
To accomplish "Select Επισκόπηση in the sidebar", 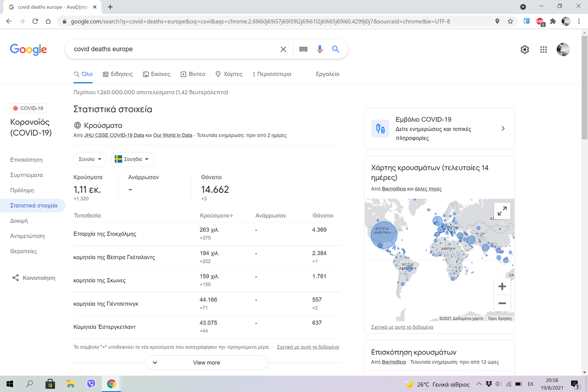I will pos(26,160).
